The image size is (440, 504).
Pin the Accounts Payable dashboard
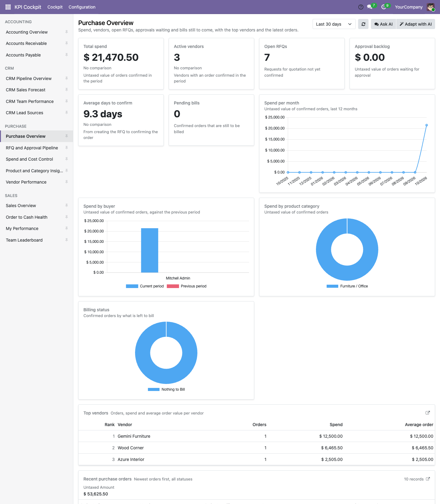coord(67,55)
